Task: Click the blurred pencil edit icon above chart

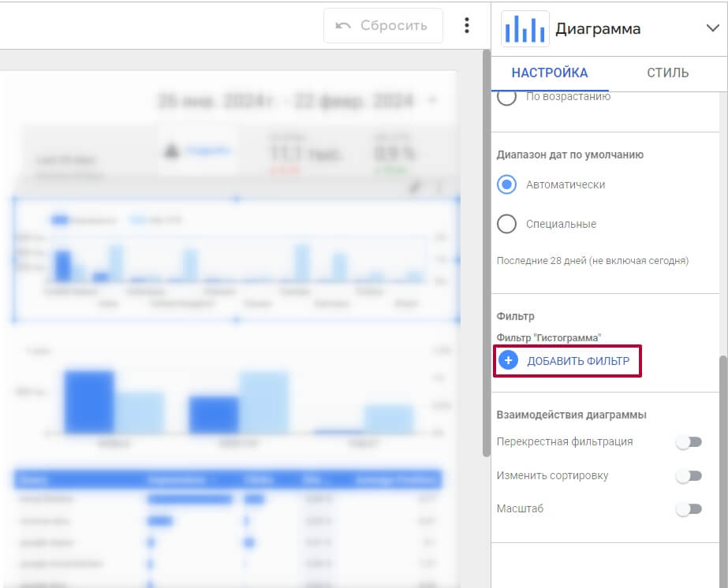Action: pos(416,187)
